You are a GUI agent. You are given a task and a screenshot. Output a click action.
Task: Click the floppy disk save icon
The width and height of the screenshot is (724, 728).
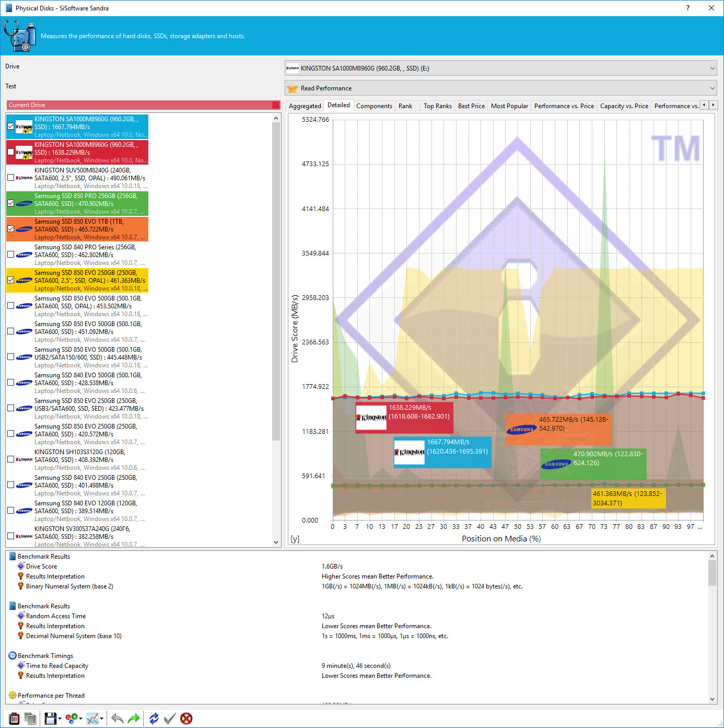[50, 719]
